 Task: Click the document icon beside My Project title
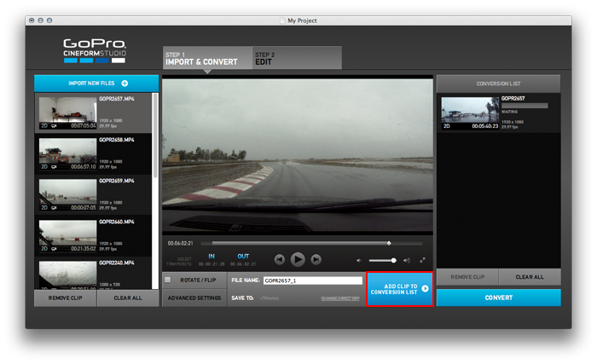click(282, 20)
